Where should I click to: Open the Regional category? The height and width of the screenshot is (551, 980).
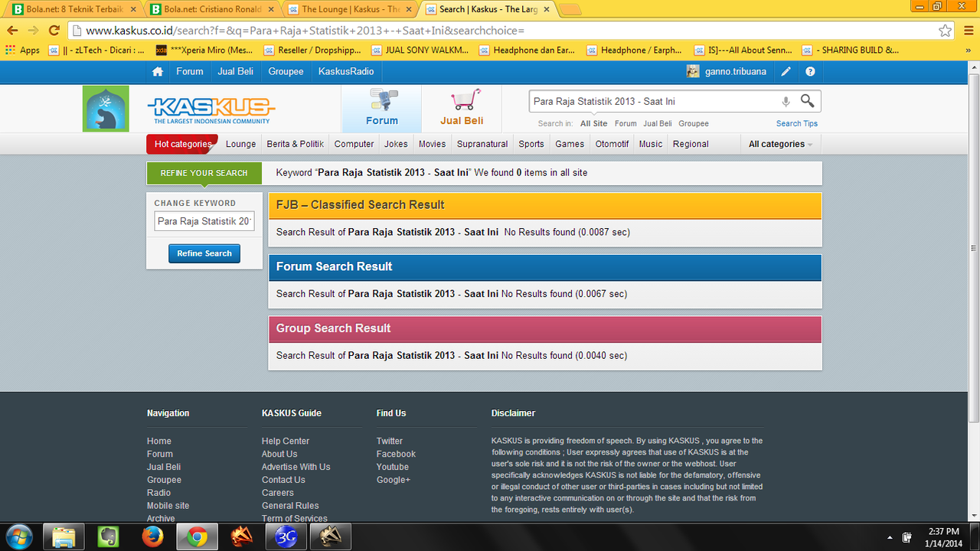691,144
